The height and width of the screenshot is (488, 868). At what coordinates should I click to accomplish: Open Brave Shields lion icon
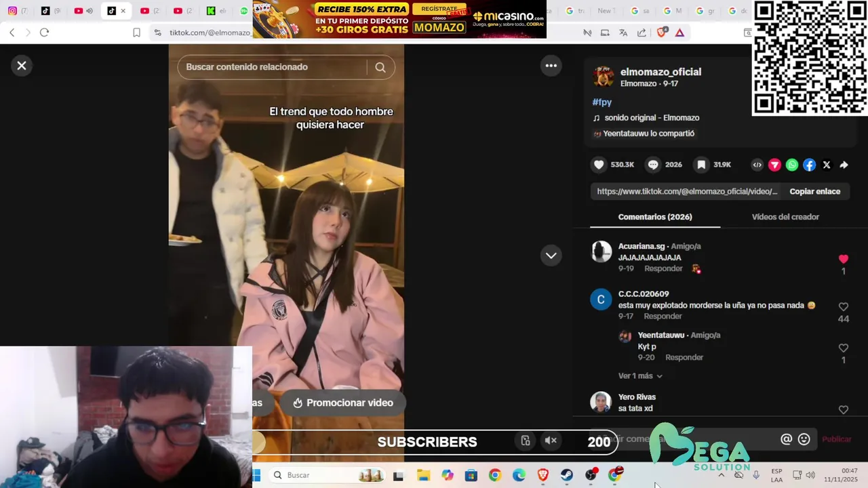point(663,33)
